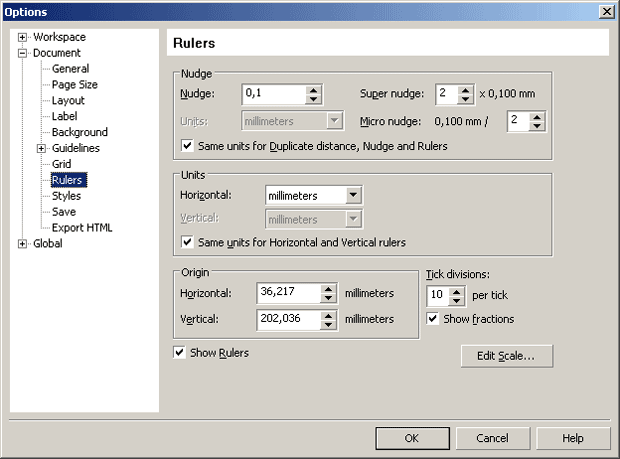620x459 pixels.
Task: Toggle Show fractions checkbox
Action: tap(433, 318)
